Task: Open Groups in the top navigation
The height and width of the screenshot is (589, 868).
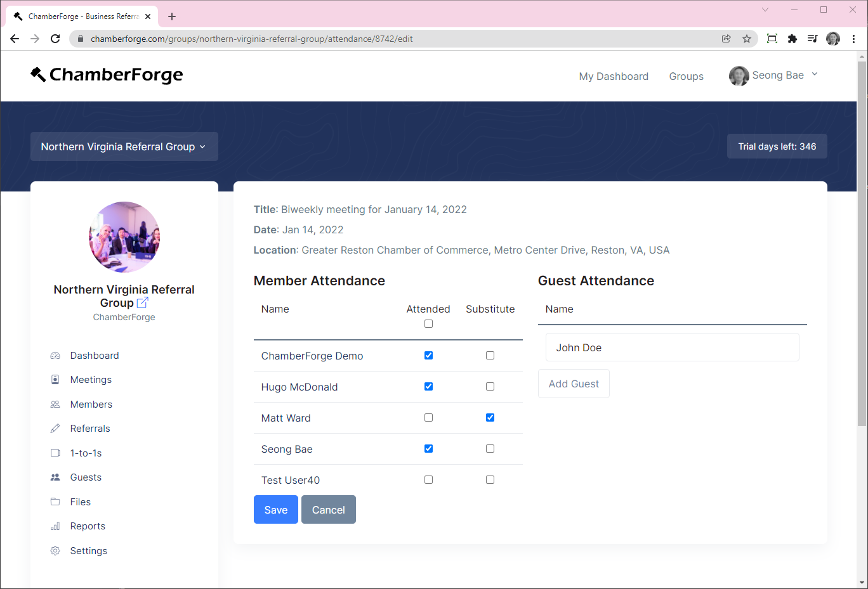Action: point(686,76)
